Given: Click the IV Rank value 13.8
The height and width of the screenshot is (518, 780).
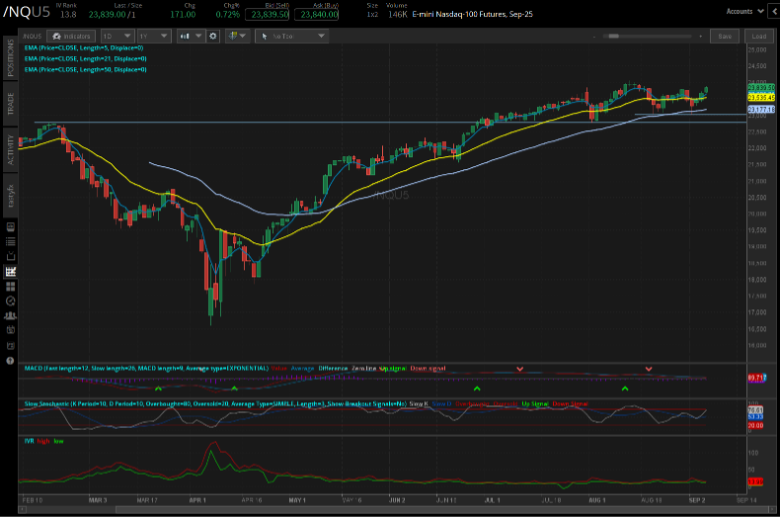Looking at the screenshot, I should [x=68, y=14].
